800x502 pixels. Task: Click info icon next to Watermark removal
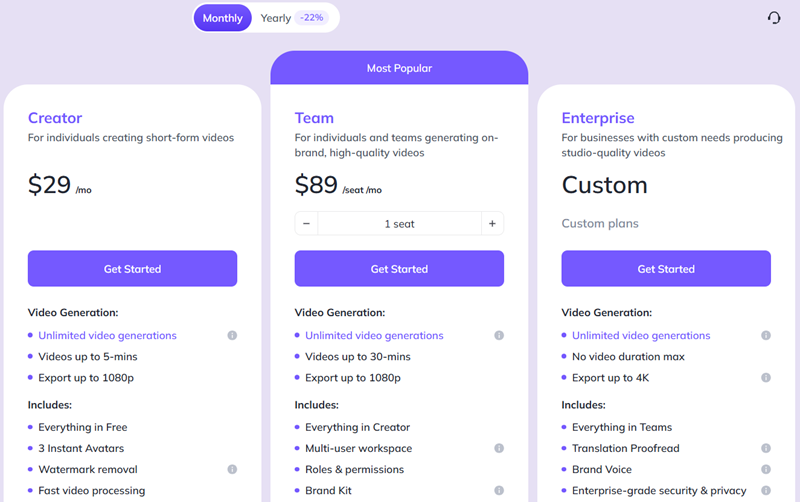(232, 469)
